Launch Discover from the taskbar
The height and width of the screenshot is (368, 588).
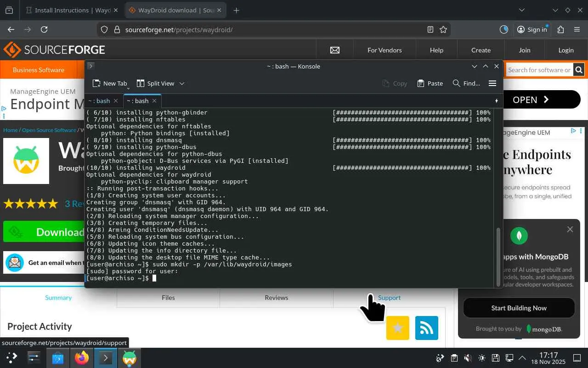58,357
